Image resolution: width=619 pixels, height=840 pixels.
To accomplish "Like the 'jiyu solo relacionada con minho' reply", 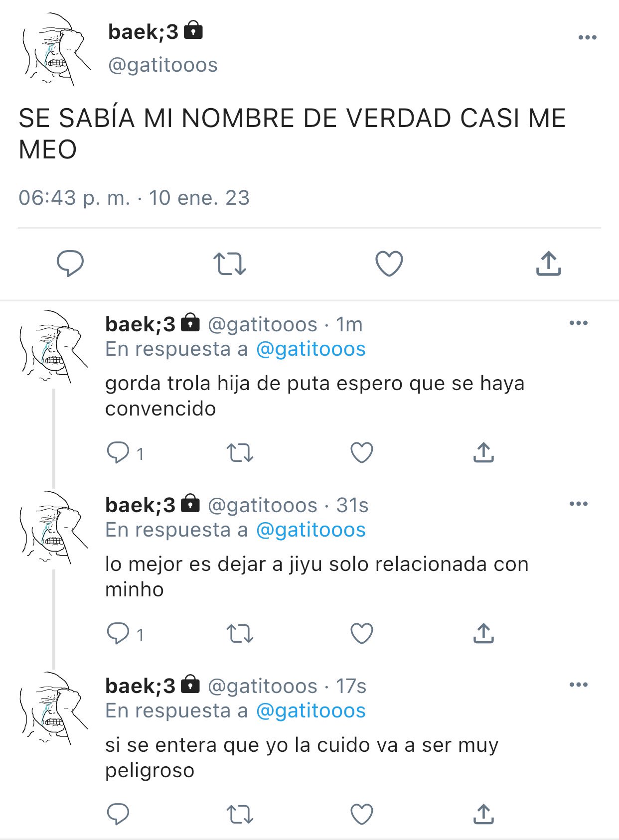I will [362, 634].
